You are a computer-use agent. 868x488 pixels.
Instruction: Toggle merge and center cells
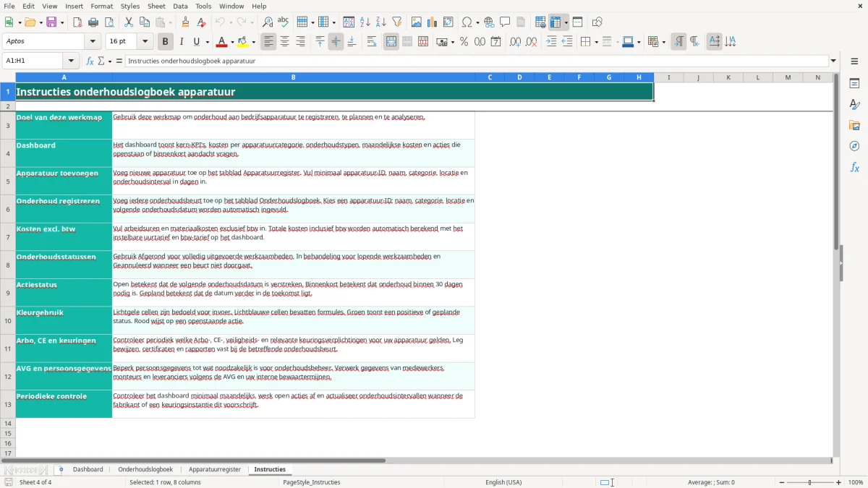point(391,42)
